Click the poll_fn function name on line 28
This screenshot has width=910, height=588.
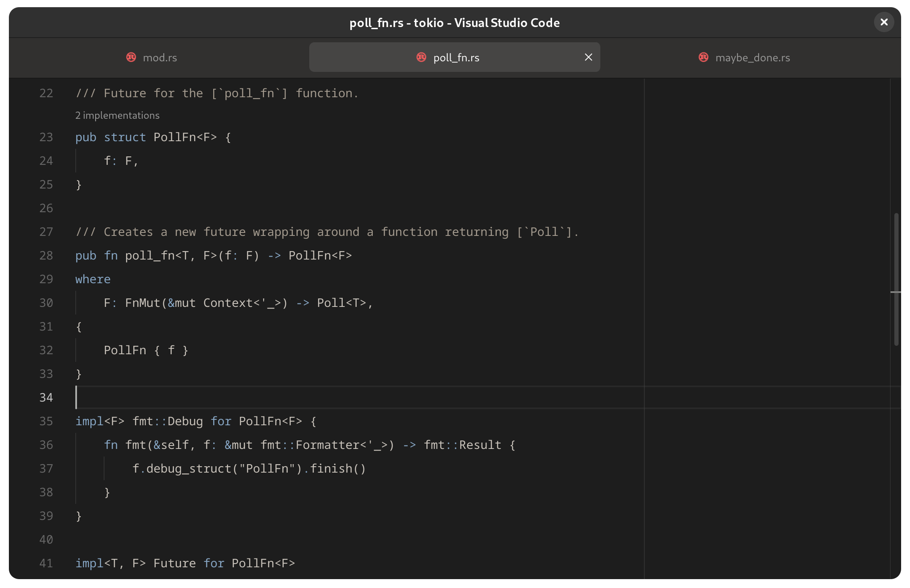[x=149, y=255]
